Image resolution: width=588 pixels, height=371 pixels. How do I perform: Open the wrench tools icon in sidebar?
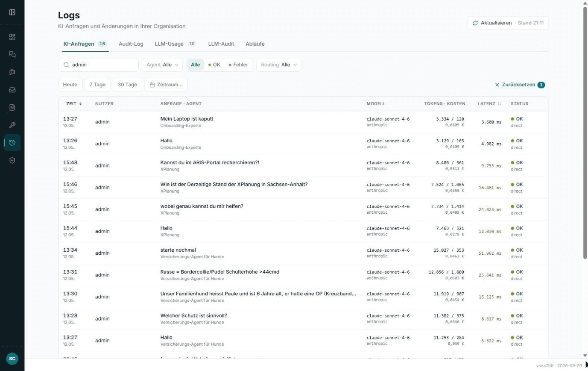[12, 125]
